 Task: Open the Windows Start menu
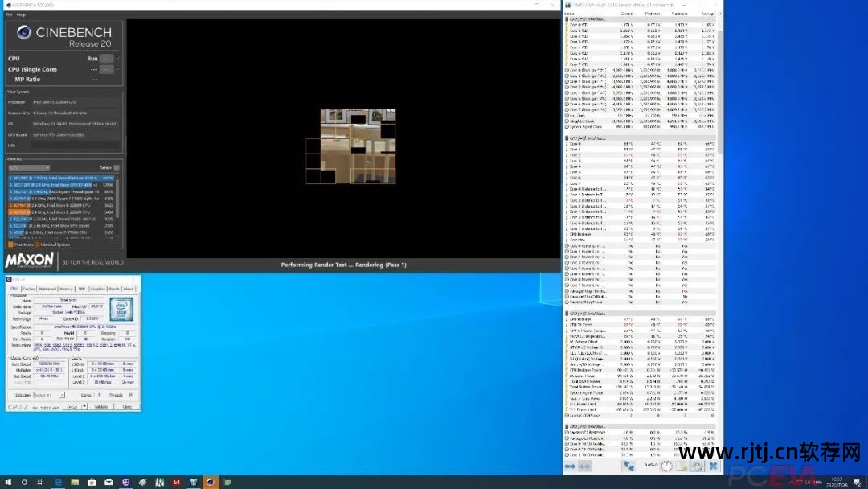coord(8,483)
